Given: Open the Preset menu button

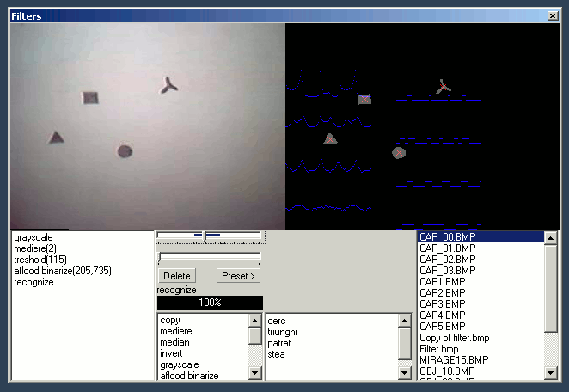Looking at the screenshot, I should [238, 276].
